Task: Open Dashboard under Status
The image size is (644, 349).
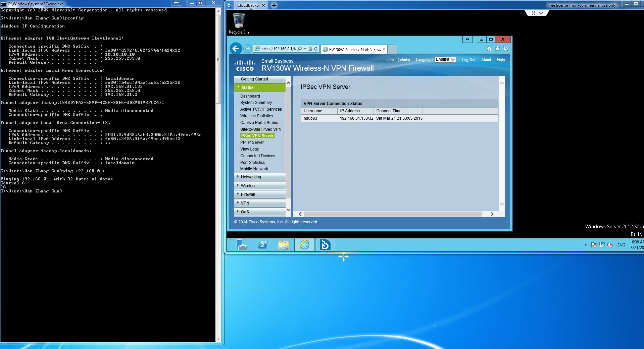Action: [x=250, y=96]
